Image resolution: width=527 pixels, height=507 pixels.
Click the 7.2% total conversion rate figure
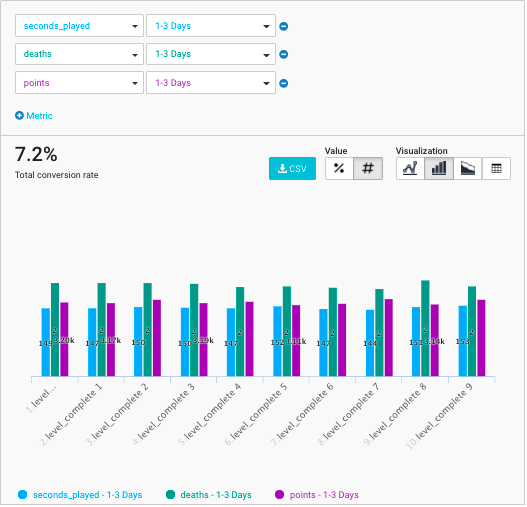[36, 155]
